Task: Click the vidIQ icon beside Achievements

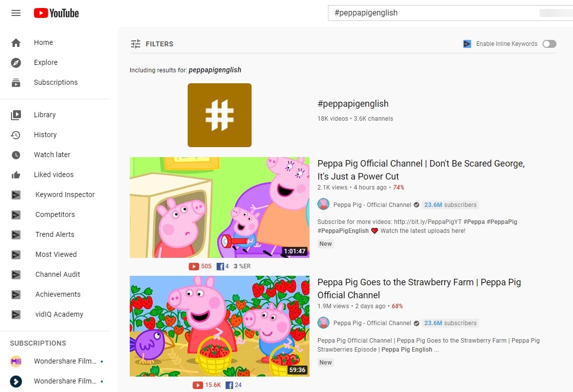Action: 15,295
